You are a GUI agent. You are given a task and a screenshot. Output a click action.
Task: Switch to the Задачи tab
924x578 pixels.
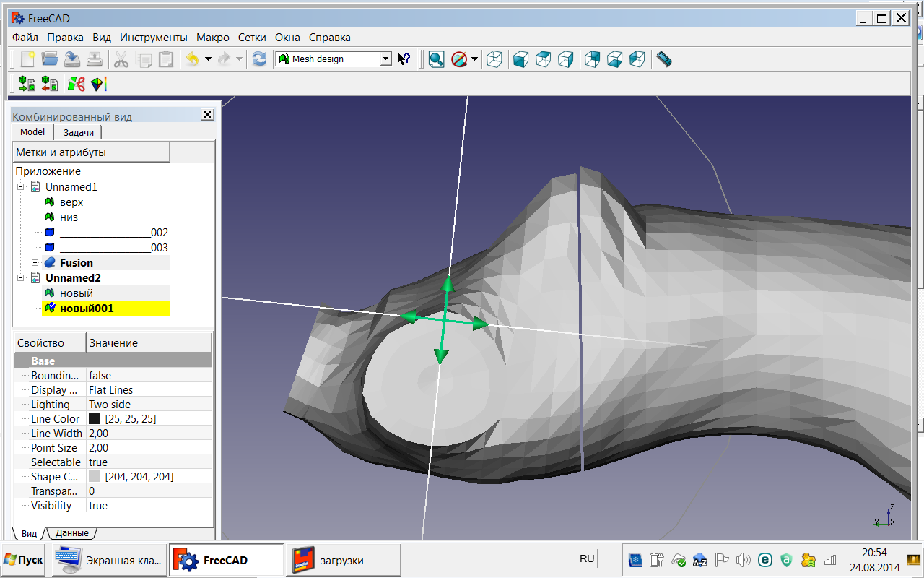(x=78, y=132)
